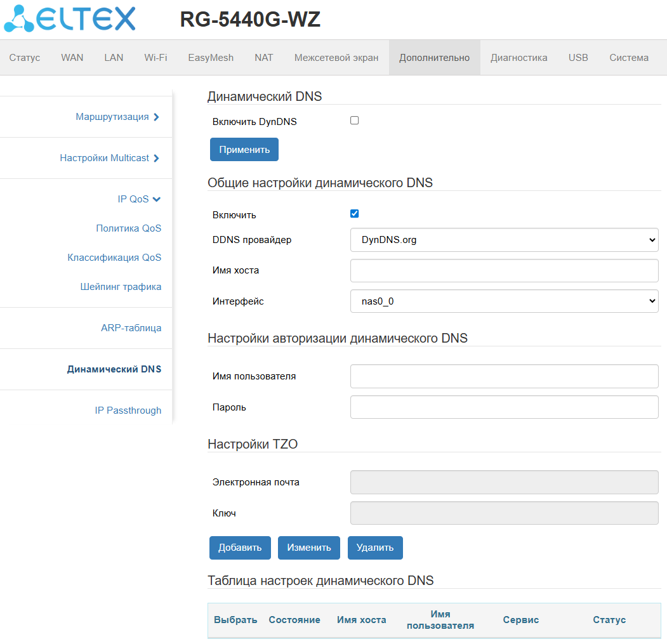Click the Сервис column header
This screenshot has width=667, height=644.
pyautogui.click(x=520, y=620)
